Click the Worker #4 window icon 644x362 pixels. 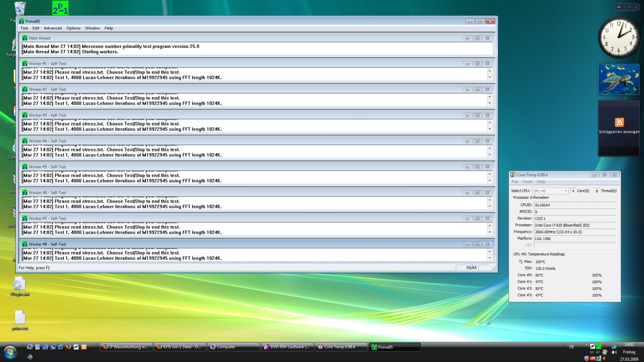(24, 141)
